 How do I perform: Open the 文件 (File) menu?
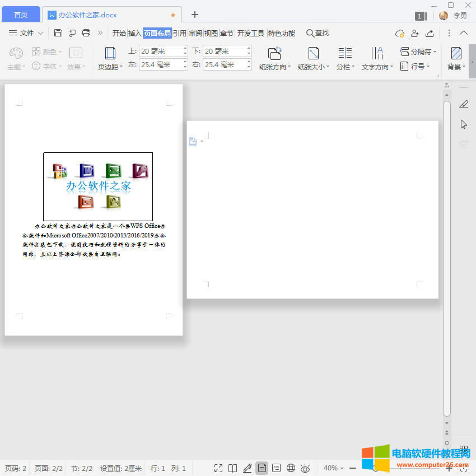click(26, 33)
